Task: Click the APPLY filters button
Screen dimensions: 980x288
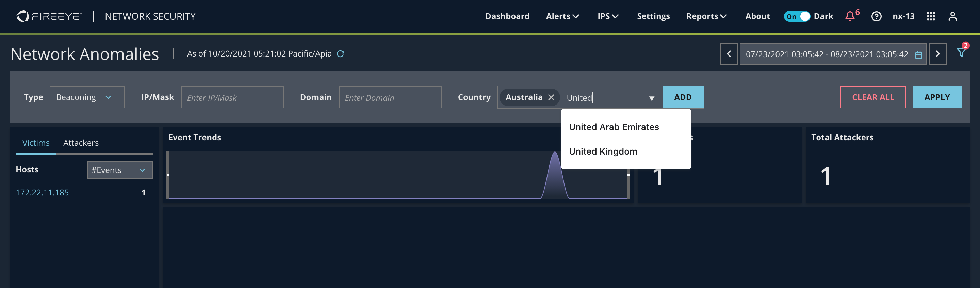Action: coord(937,97)
